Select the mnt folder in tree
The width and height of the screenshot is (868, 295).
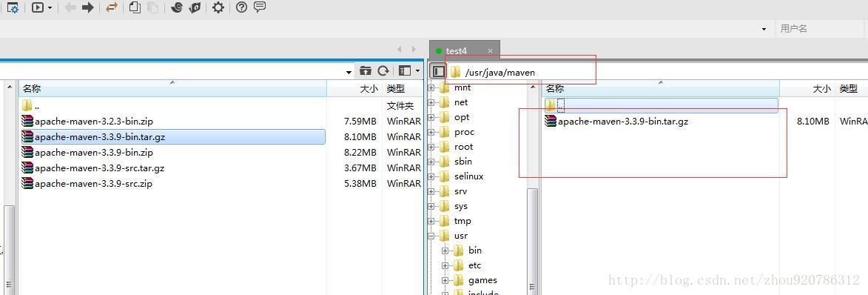[462, 87]
